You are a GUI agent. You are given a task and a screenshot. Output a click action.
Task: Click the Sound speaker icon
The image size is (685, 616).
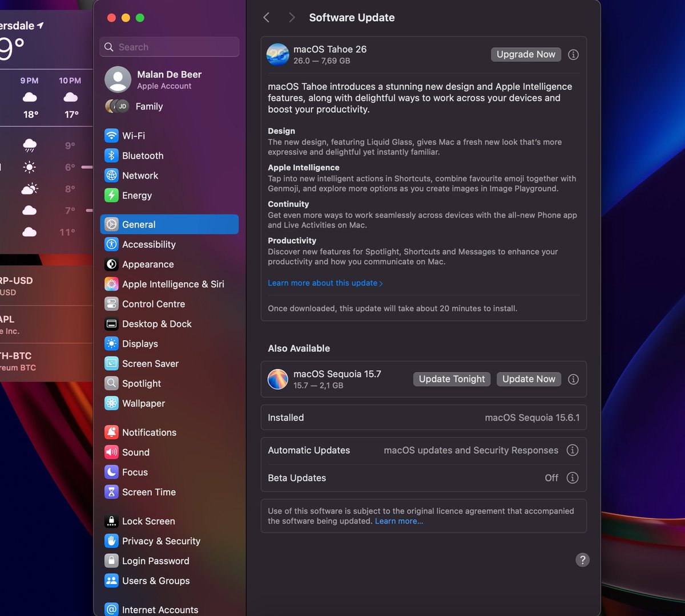pyautogui.click(x=111, y=452)
